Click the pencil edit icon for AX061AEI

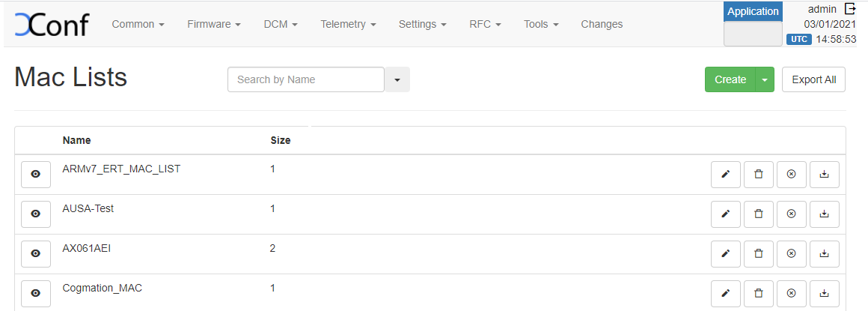pyautogui.click(x=725, y=254)
